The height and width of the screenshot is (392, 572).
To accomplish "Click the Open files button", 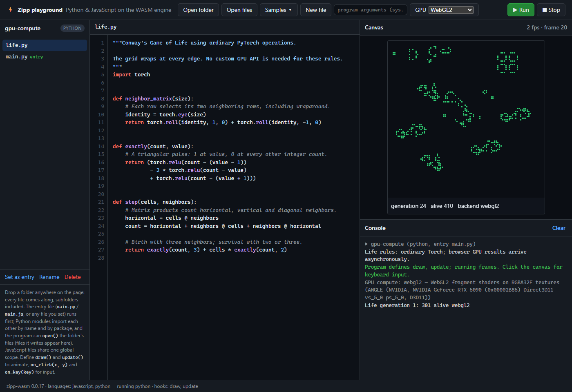I will click(x=239, y=10).
